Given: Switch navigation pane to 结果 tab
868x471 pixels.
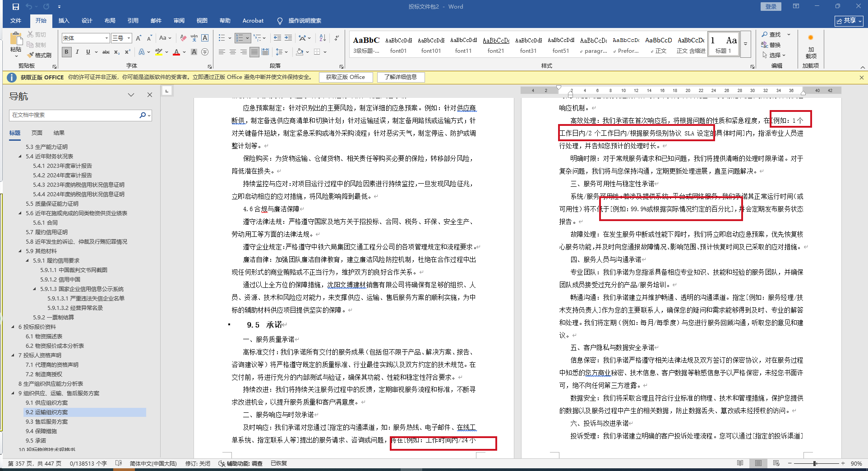Looking at the screenshot, I should pyautogui.click(x=59, y=133).
